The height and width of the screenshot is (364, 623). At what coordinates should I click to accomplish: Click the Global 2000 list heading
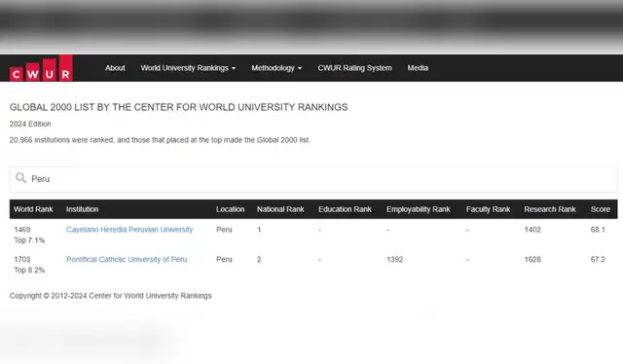pos(179,107)
